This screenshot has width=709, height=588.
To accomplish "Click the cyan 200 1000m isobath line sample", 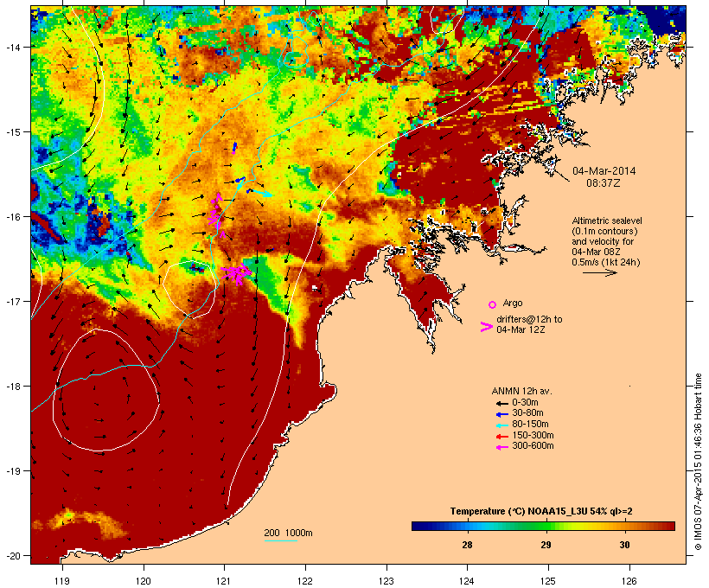I will click(x=281, y=540).
